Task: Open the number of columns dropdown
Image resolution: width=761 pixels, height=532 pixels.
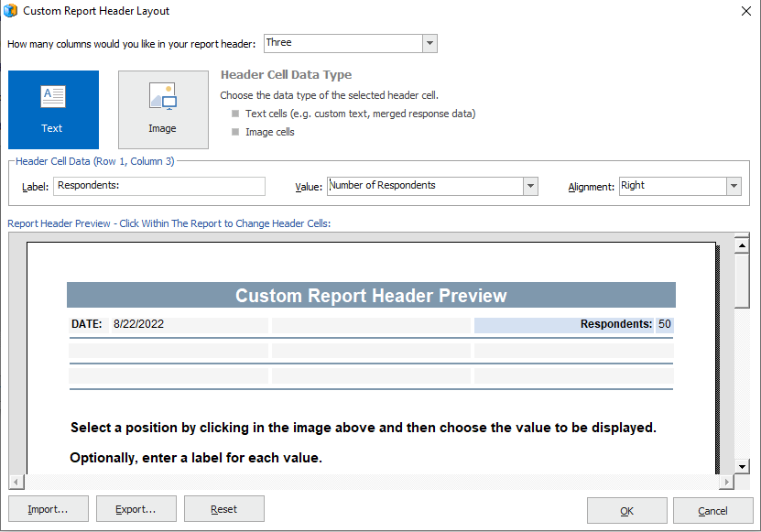Action: [429, 43]
